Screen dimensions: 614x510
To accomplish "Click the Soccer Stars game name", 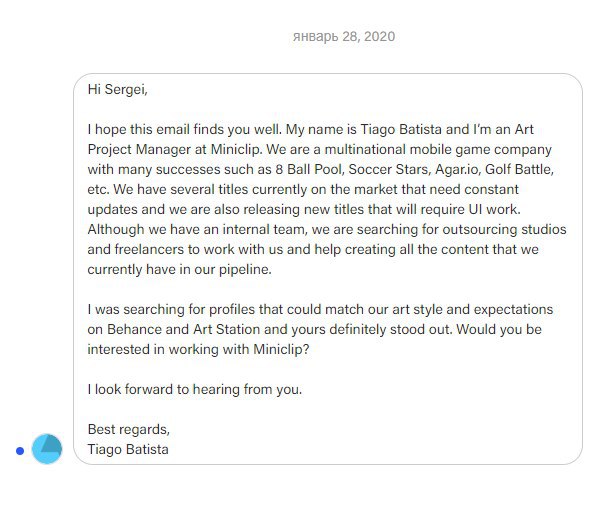I will click(x=389, y=170).
